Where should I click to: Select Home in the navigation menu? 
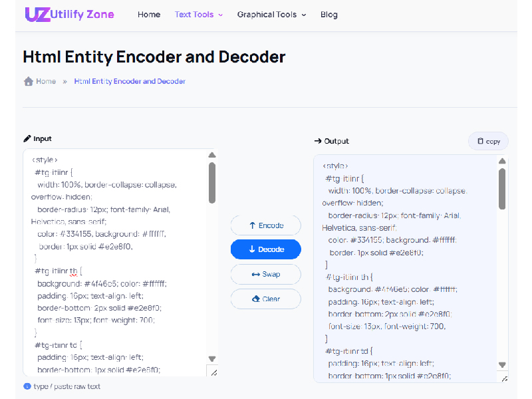(x=149, y=14)
